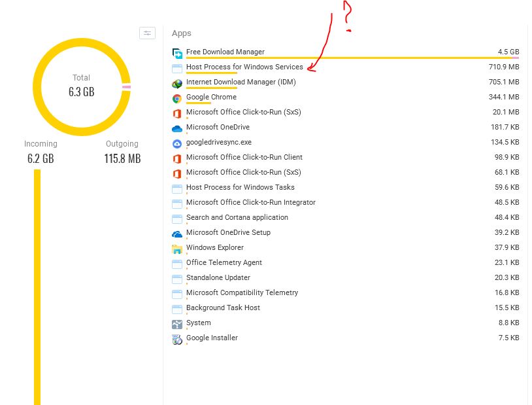The height and width of the screenshot is (405, 532).
Task: Click the Free Download Manager app icon
Action: (177, 53)
